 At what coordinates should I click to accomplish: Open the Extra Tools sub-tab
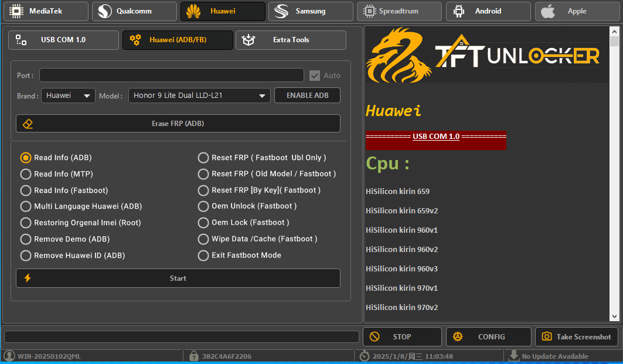pyautogui.click(x=291, y=40)
